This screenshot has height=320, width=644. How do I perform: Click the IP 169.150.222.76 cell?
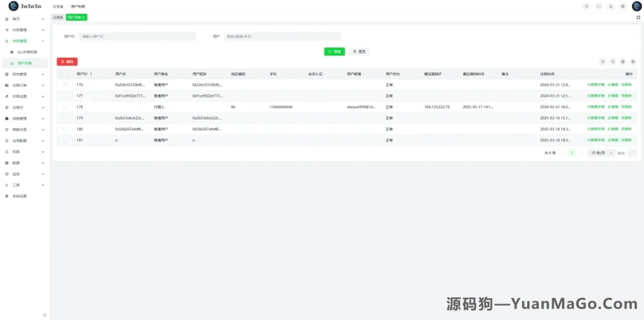click(x=437, y=107)
